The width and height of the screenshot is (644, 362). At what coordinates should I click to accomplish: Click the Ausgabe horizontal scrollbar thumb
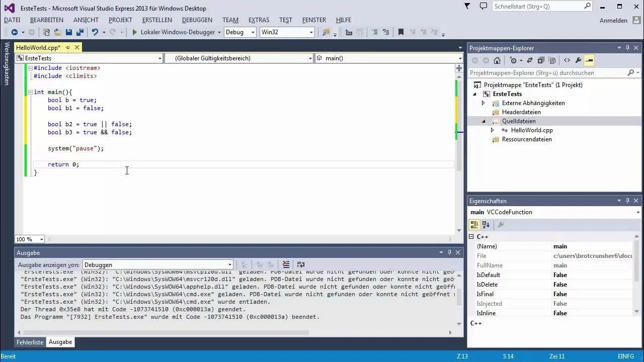[166, 332]
